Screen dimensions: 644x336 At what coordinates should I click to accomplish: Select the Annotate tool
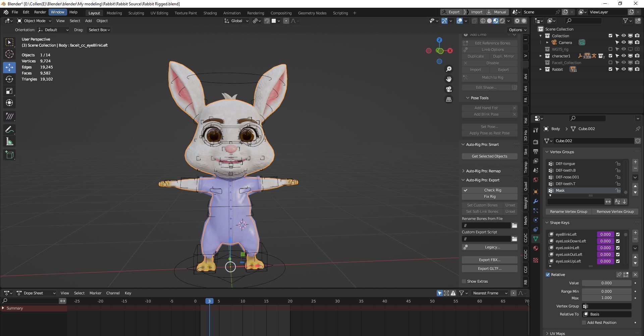click(x=9, y=130)
